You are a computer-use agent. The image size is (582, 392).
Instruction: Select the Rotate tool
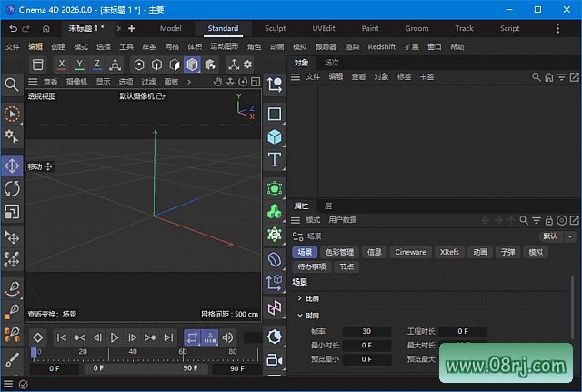click(x=12, y=188)
